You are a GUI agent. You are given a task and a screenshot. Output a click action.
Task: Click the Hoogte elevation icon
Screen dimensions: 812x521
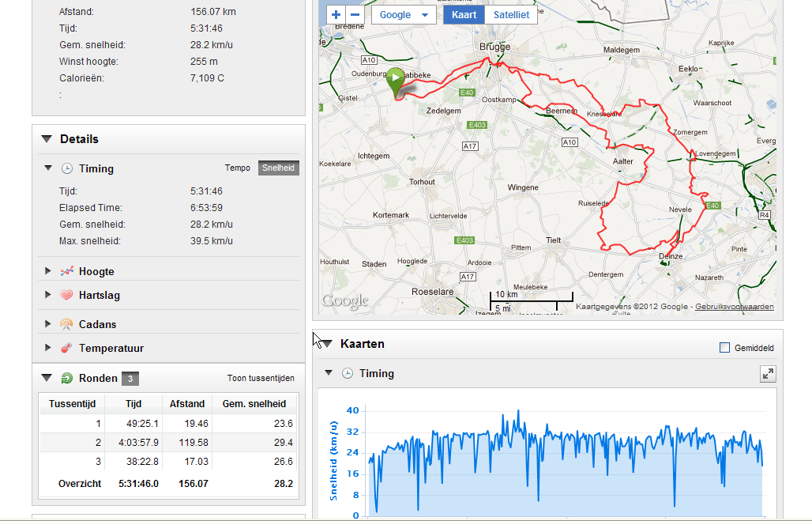click(67, 271)
